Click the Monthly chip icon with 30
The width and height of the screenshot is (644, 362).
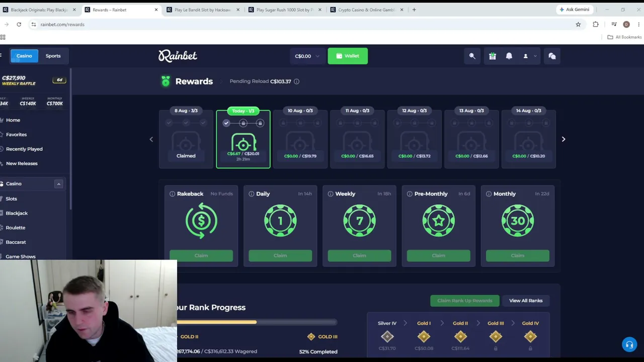pyautogui.click(x=517, y=220)
